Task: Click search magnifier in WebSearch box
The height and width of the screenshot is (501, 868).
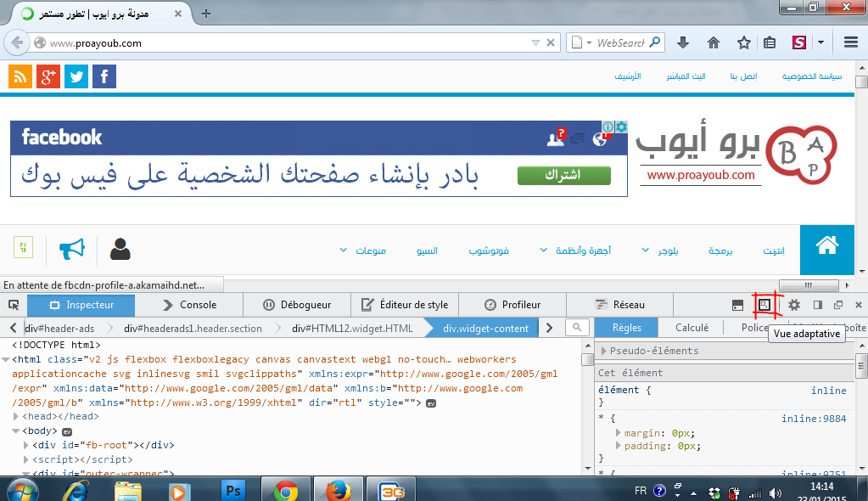Action: 655,42
